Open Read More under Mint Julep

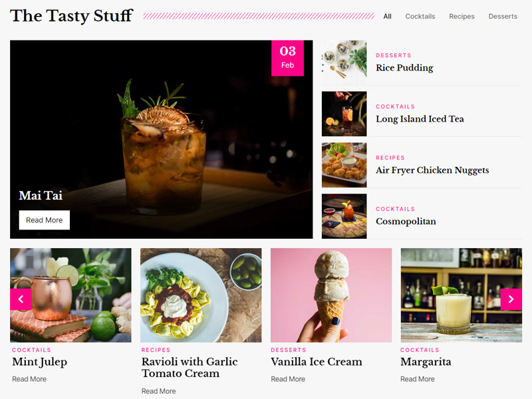(29, 379)
